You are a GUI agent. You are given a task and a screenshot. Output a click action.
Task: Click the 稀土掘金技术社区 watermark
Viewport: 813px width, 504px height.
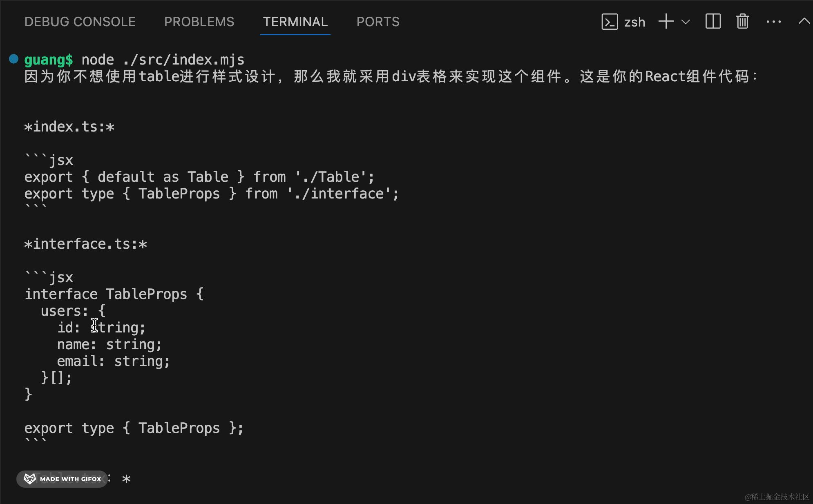[x=776, y=497]
